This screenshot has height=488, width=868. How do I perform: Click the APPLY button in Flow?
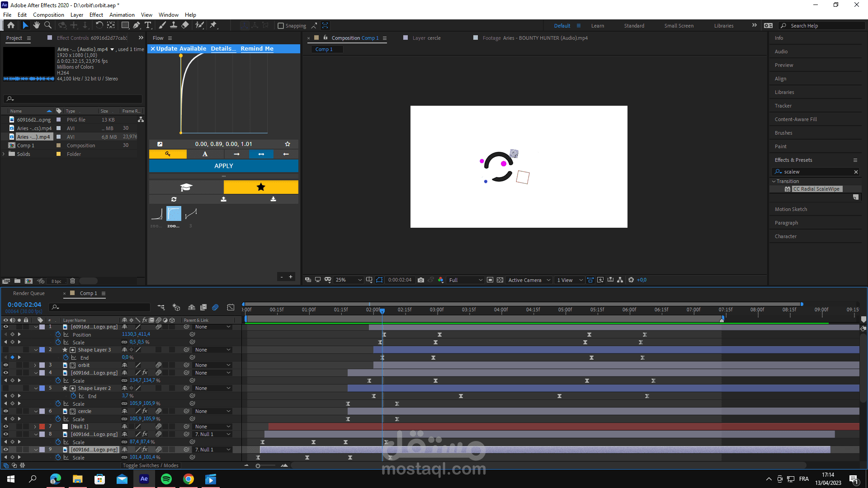coord(224,166)
